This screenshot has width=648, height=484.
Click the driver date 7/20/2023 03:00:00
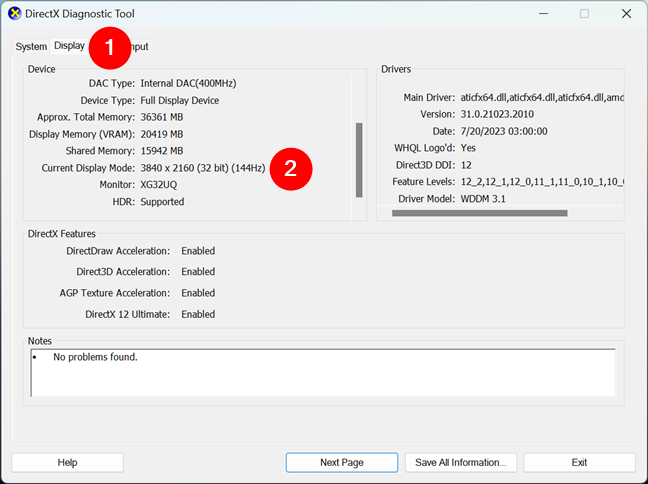504,131
